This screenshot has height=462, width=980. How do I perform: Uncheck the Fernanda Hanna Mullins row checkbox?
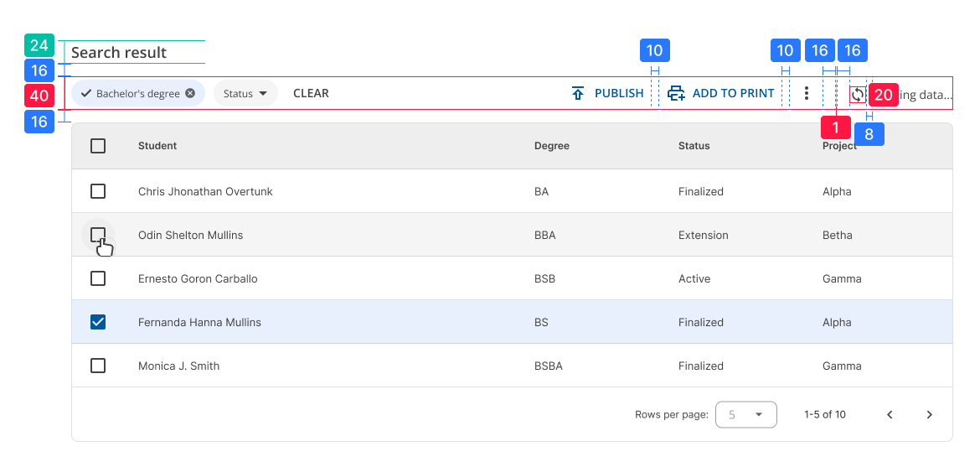[98, 322]
